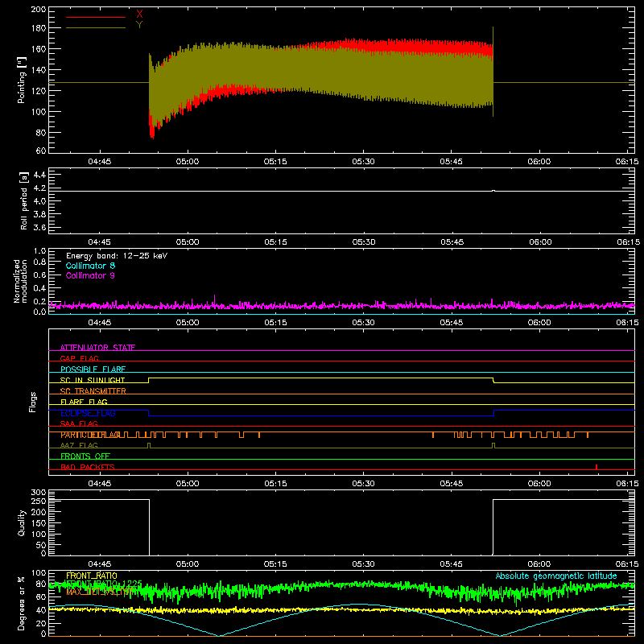This screenshot has width=644, height=644.
Task: Click the '06:00' time label under Flags plot
Action: coord(539,484)
